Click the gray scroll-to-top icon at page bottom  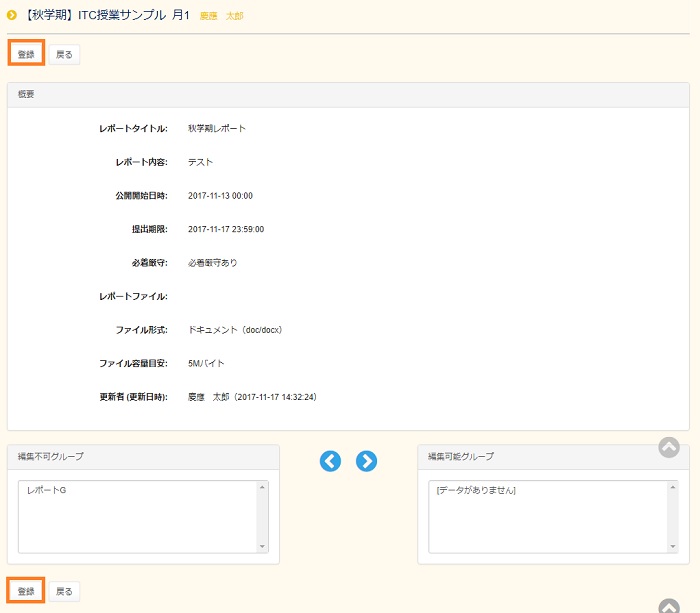coord(669,606)
